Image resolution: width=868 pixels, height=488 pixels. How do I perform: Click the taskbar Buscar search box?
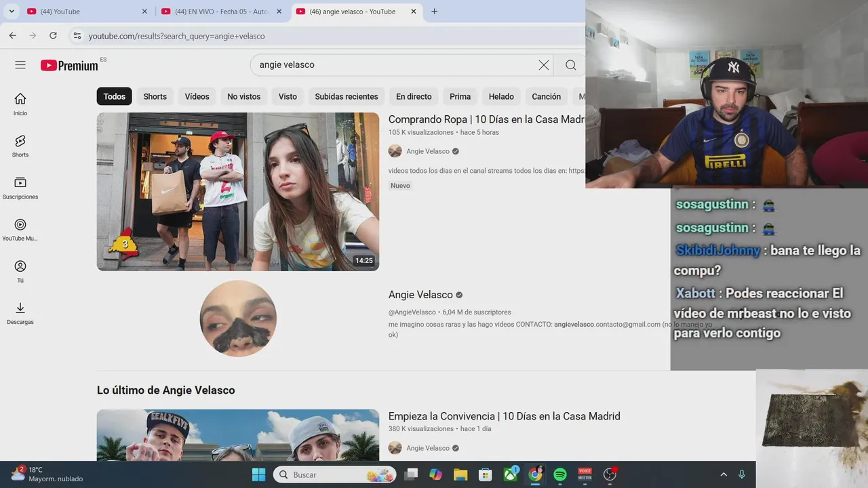[x=334, y=474]
